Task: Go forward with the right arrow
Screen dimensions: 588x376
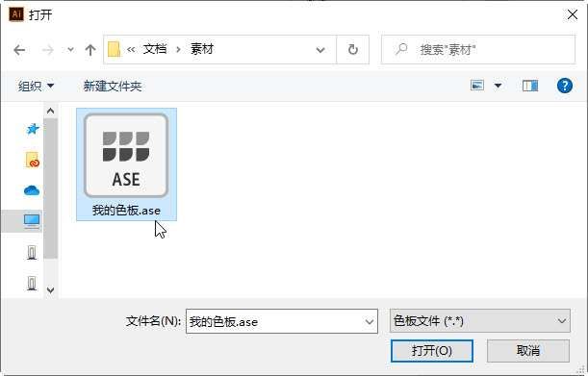Action: pos(47,50)
